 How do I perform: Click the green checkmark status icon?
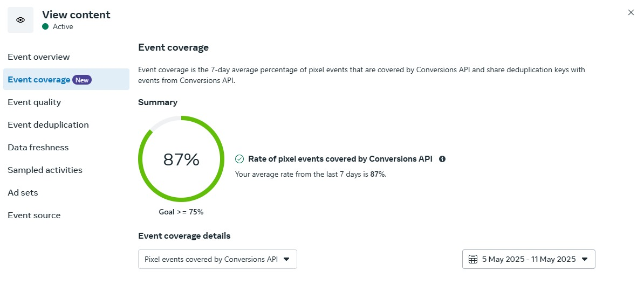(239, 159)
